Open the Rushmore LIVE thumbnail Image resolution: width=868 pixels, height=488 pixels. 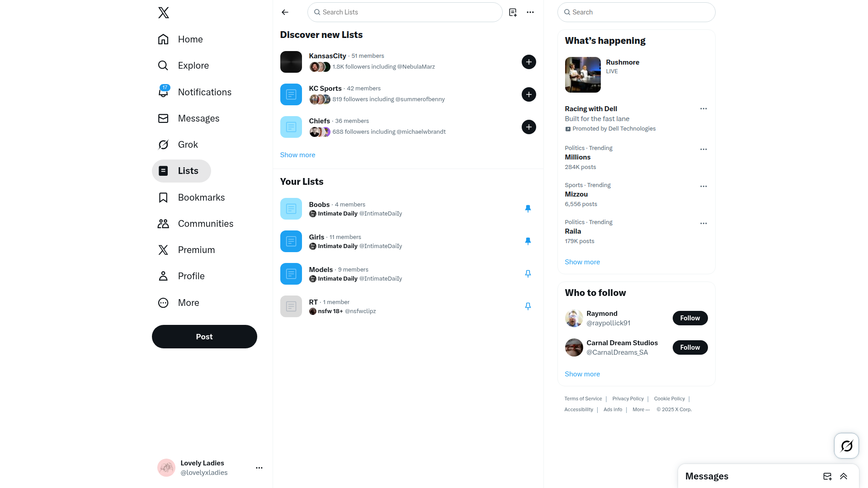coord(583,75)
